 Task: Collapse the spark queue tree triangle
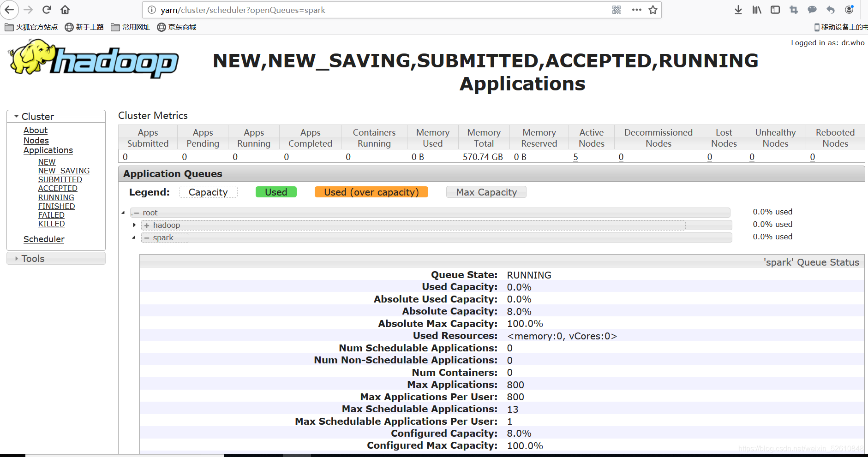click(134, 237)
